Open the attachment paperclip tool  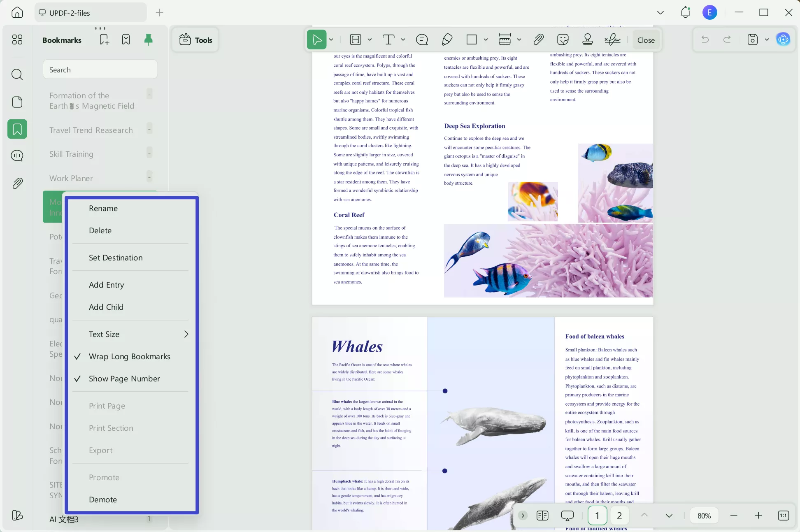point(539,39)
